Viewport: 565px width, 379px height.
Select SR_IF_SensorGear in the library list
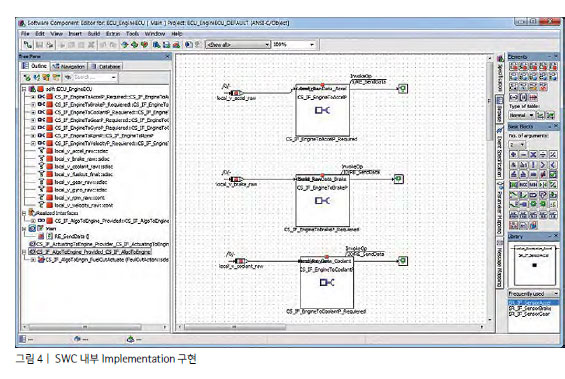(x=529, y=314)
